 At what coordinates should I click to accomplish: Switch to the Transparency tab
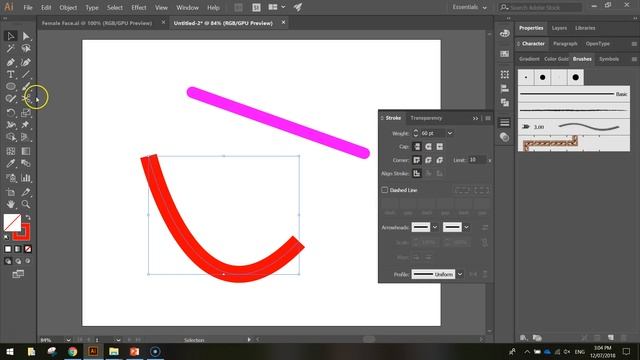click(426, 118)
